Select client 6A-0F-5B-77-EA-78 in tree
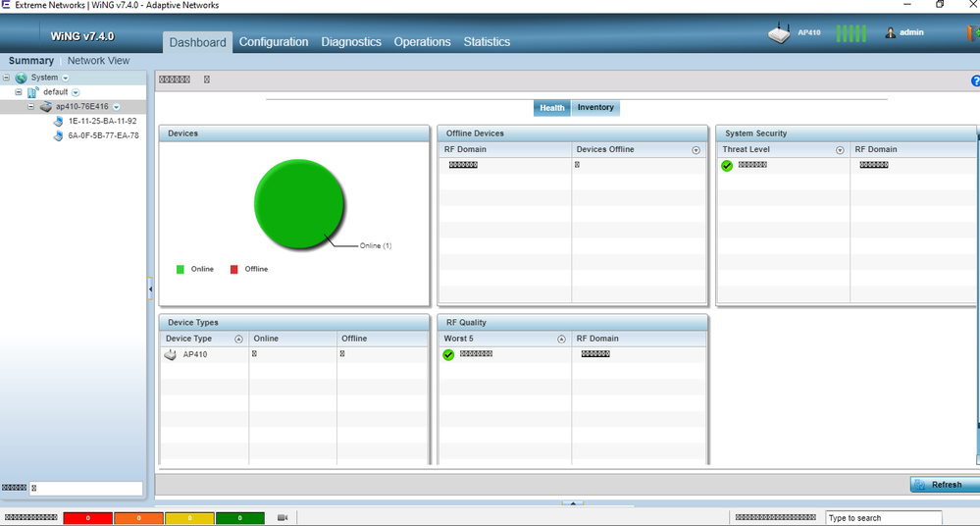Screen dimensions: 980x526 coord(103,135)
